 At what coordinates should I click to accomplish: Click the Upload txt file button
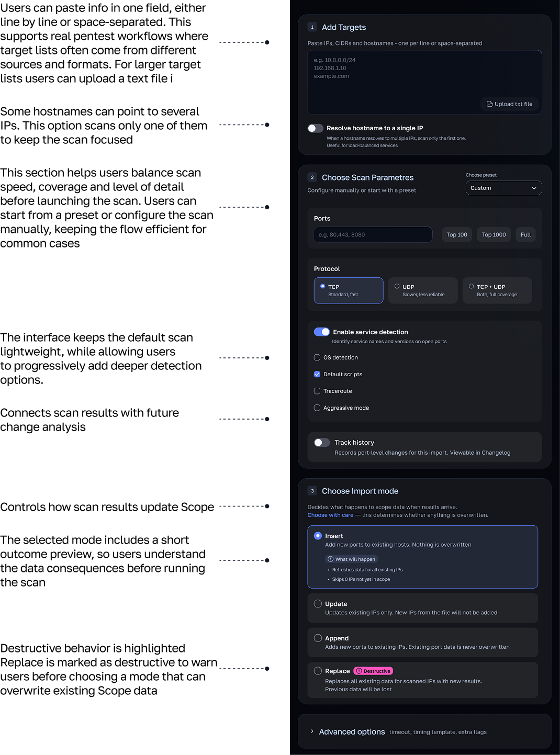click(510, 104)
